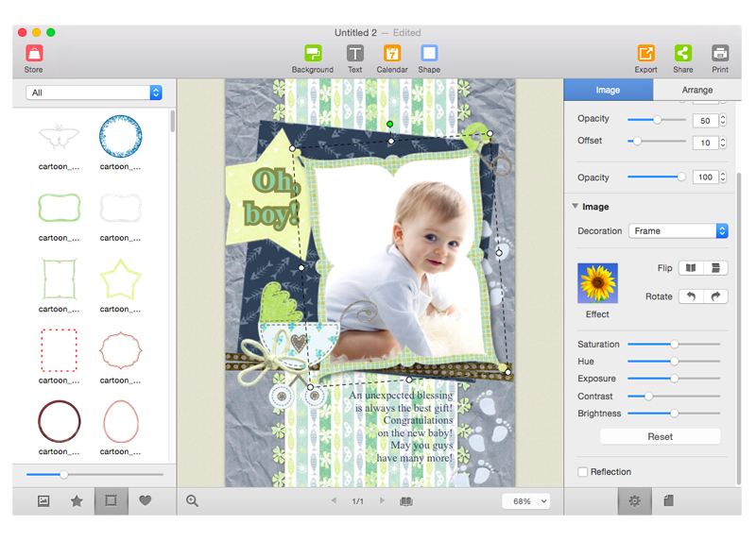
Task: Go to the previous page arrow
Action: 334,500
